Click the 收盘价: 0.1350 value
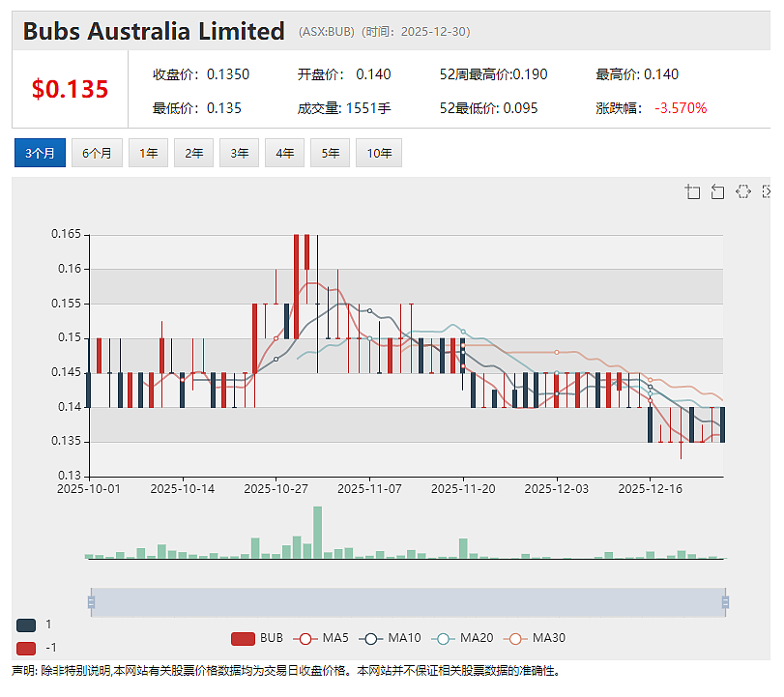Image resolution: width=784 pixels, height=697 pixels. 201,74
